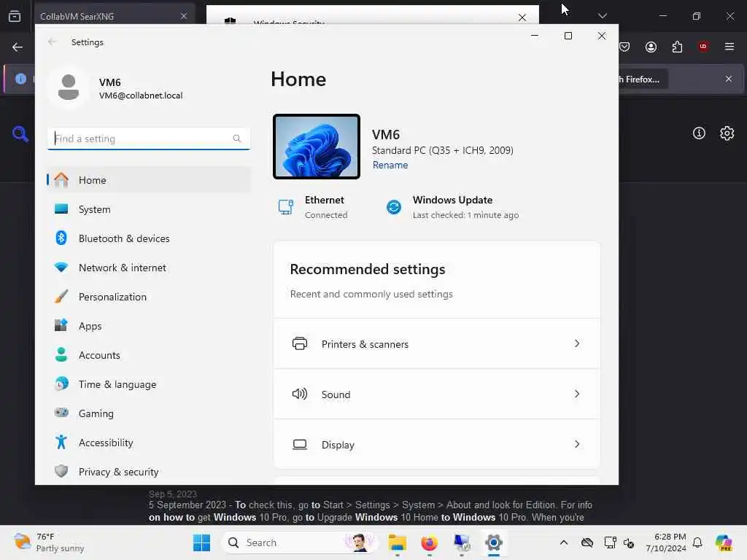
Task: Click the speaker icon beside Sound
Action: click(x=300, y=394)
